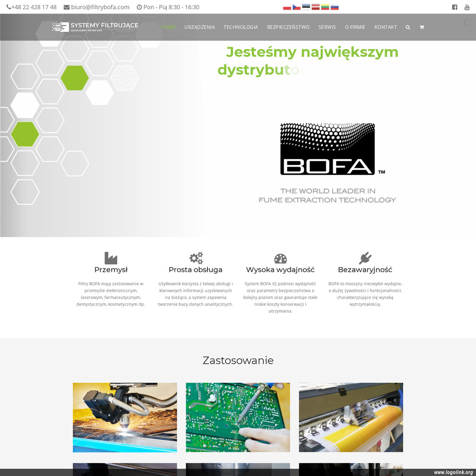Viewport: 476px width, 476px height.
Task: Click the gears icon above Prosta obsługa
Action: pos(196,258)
